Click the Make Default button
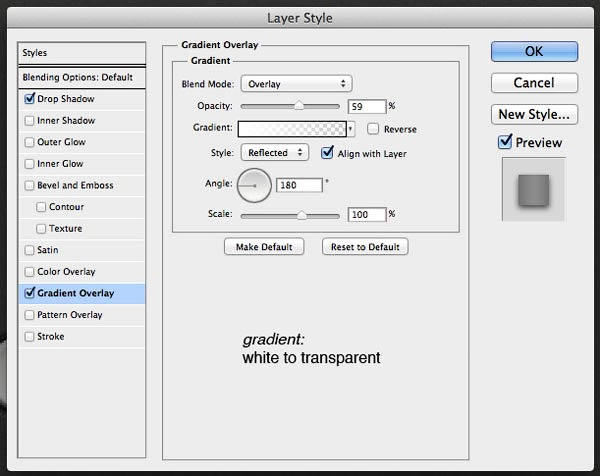This screenshot has height=476, width=600. [264, 247]
